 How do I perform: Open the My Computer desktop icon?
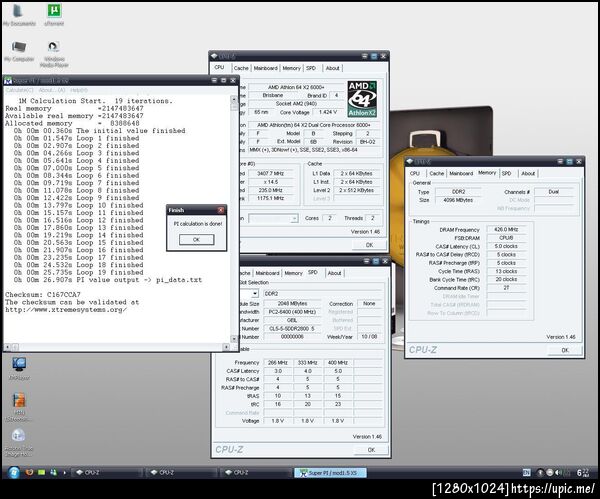tap(19, 52)
